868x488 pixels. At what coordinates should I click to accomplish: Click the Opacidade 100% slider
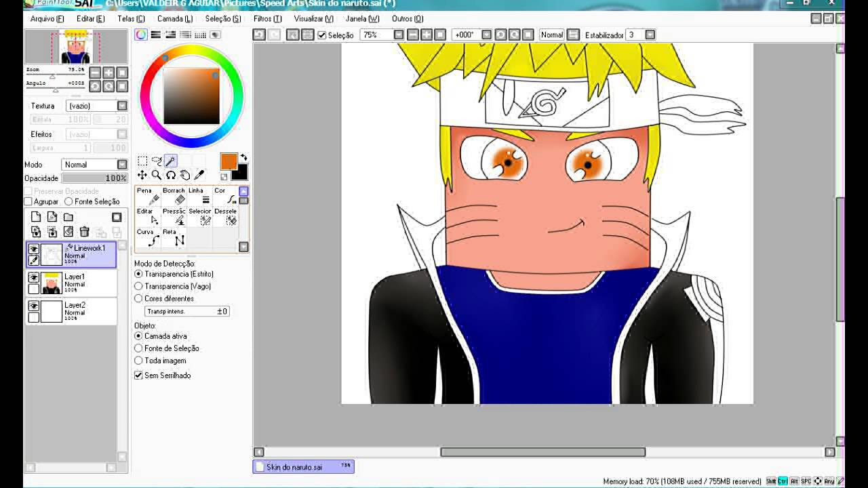tap(94, 178)
